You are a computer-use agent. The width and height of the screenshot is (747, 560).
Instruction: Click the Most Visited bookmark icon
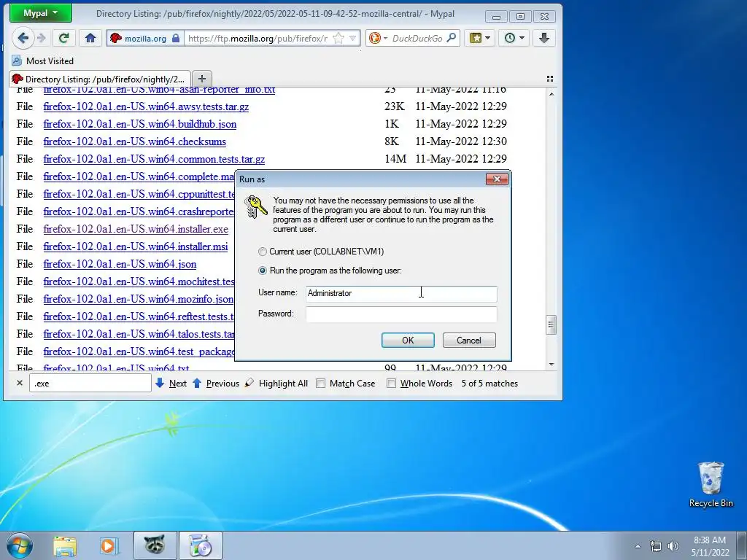[17, 61]
